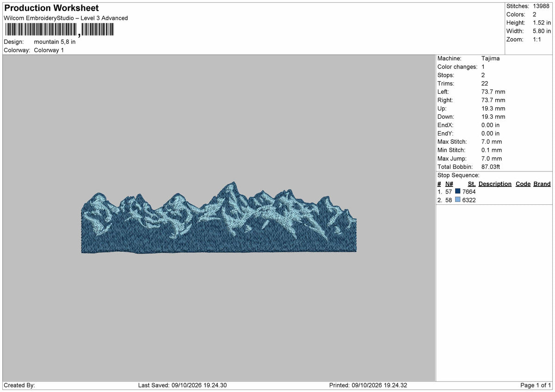The height and width of the screenshot is (392, 555).
Task: Click the trims value '22'
Action: point(485,83)
